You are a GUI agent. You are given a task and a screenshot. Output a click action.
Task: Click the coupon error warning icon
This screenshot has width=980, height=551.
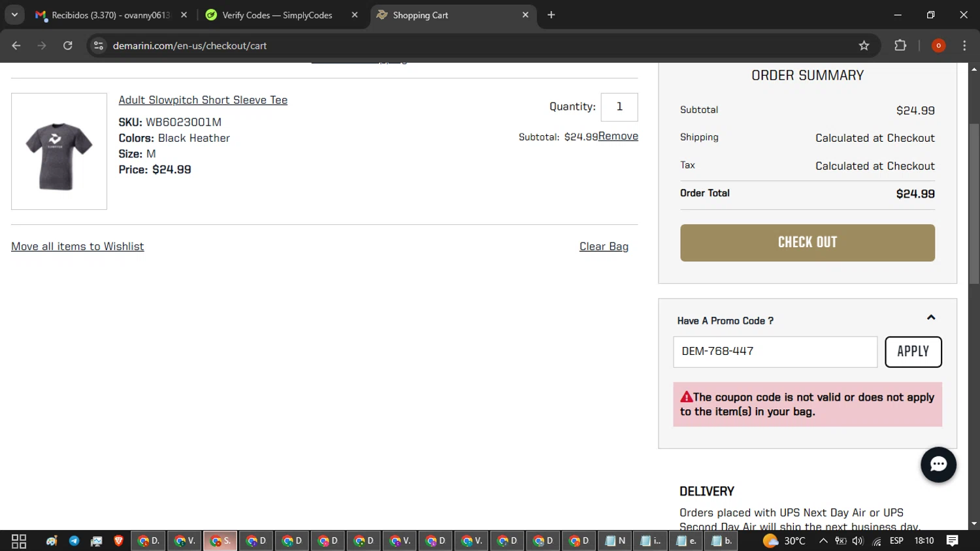click(x=686, y=397)
